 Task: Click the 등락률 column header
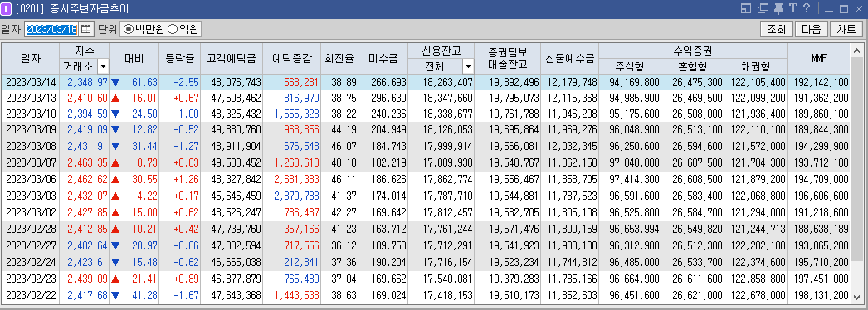click(179, 59)
